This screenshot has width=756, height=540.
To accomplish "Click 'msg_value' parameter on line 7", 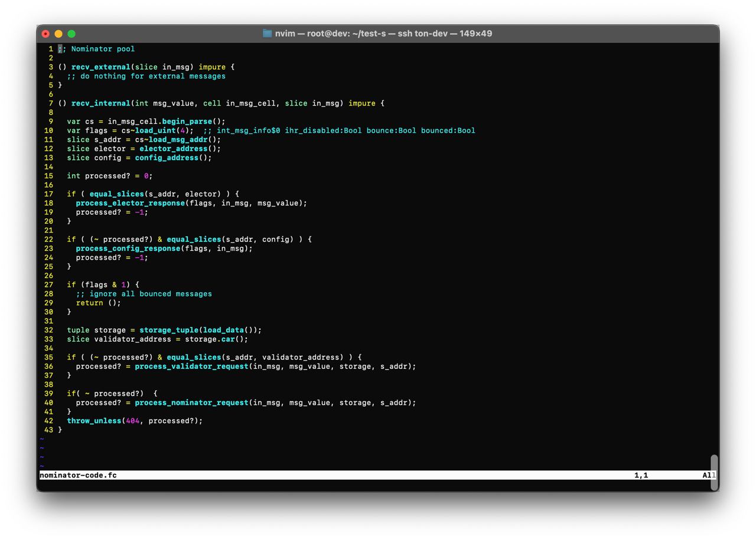I will pos(174,103).
